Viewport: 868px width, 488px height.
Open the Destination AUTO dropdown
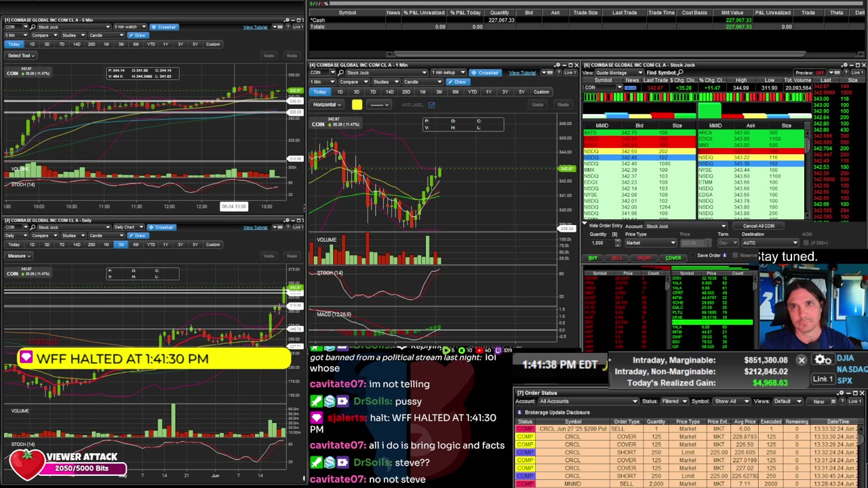point(770,243)
